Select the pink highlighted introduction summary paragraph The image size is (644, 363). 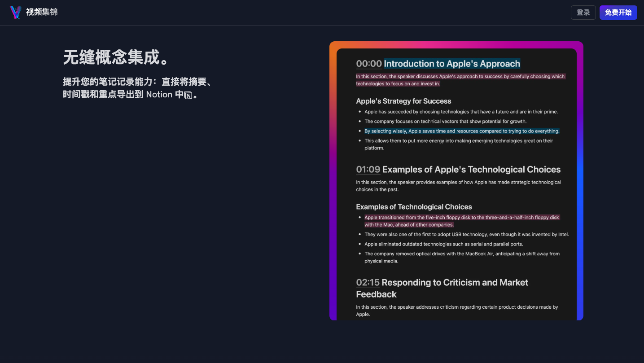point(460,80)
